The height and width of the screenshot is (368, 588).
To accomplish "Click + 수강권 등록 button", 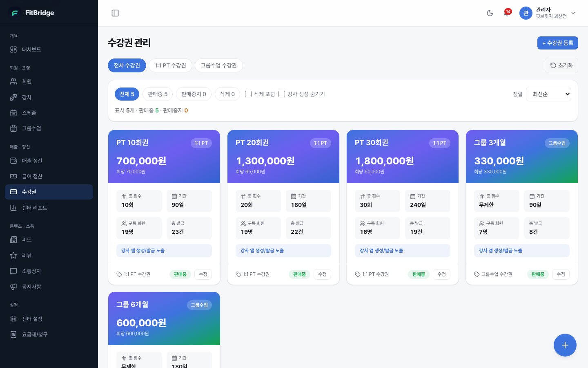I will pos(558,43).
